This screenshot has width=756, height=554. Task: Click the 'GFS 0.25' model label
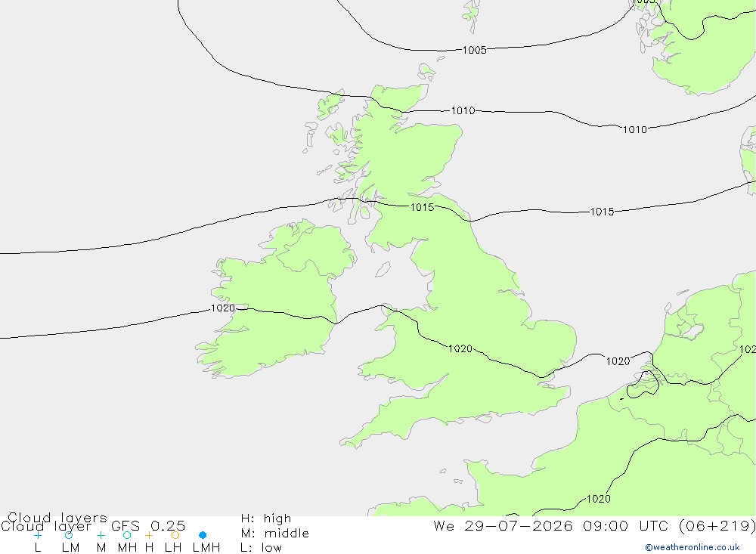[148, 526]
